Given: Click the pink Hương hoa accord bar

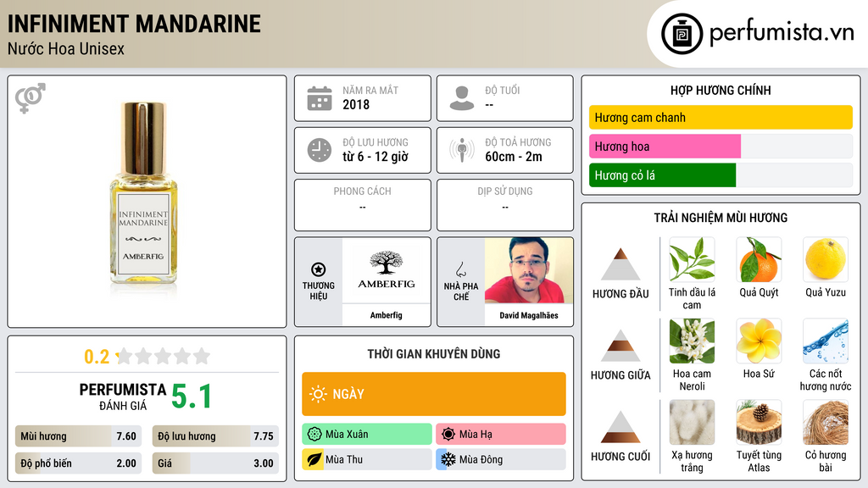Looking at the screenshot, I should click(665, 146).
